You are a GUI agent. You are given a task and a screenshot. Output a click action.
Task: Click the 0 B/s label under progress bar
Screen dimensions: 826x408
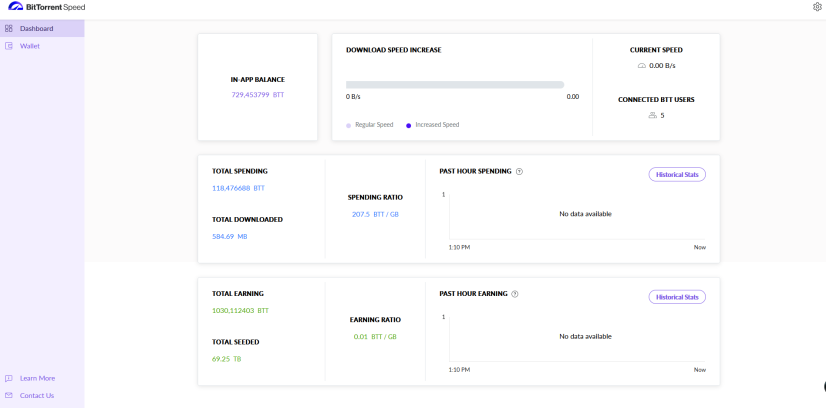click(x=353, y=97)
